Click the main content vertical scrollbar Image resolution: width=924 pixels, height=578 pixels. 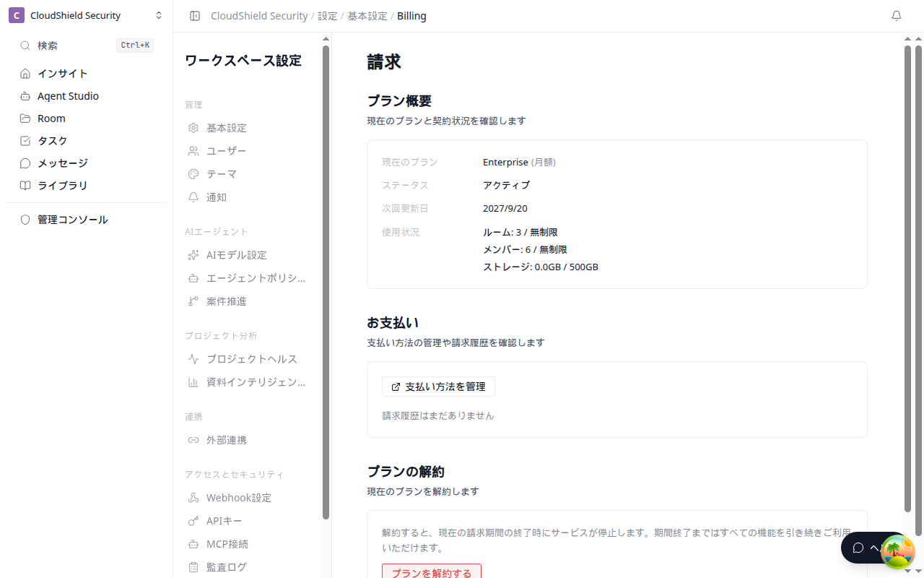click(x=908, y=279)
